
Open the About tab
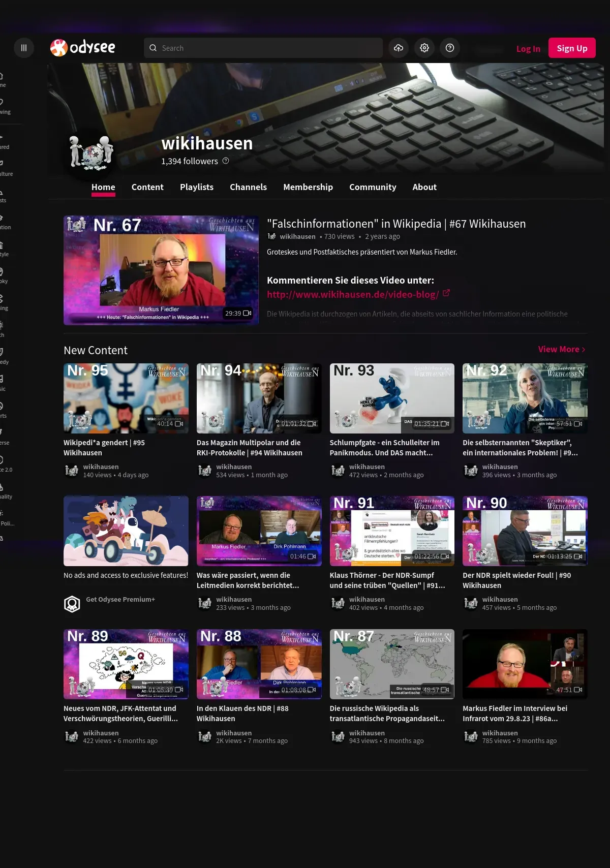click(424, 187)
